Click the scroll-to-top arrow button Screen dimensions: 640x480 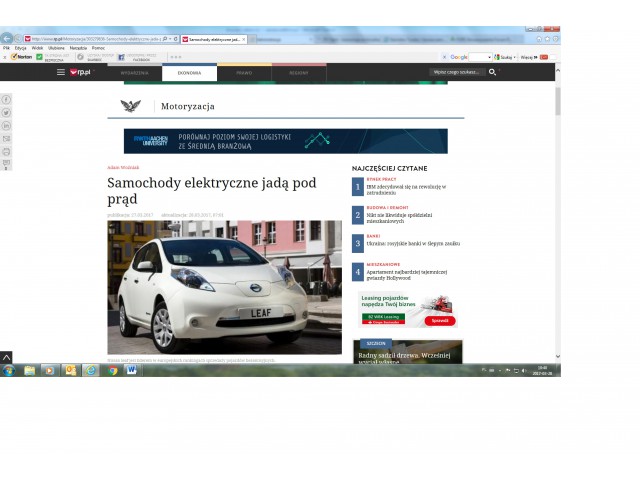tap(6, 357)
